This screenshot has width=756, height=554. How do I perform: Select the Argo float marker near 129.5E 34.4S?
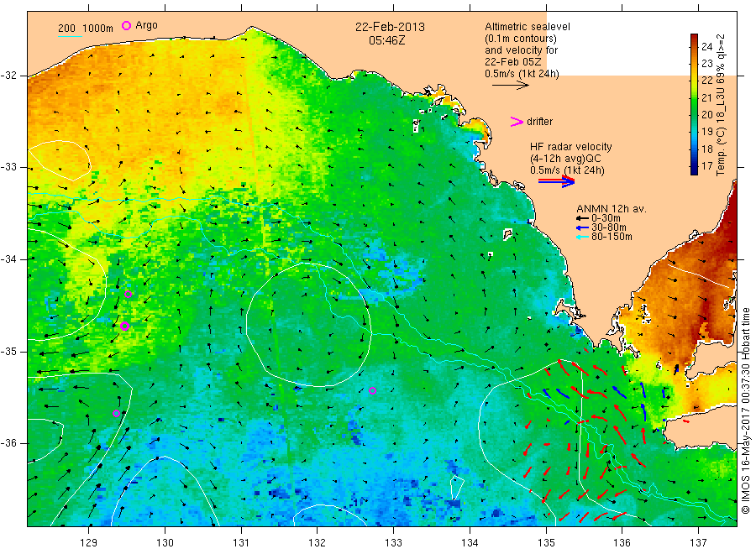128,295
